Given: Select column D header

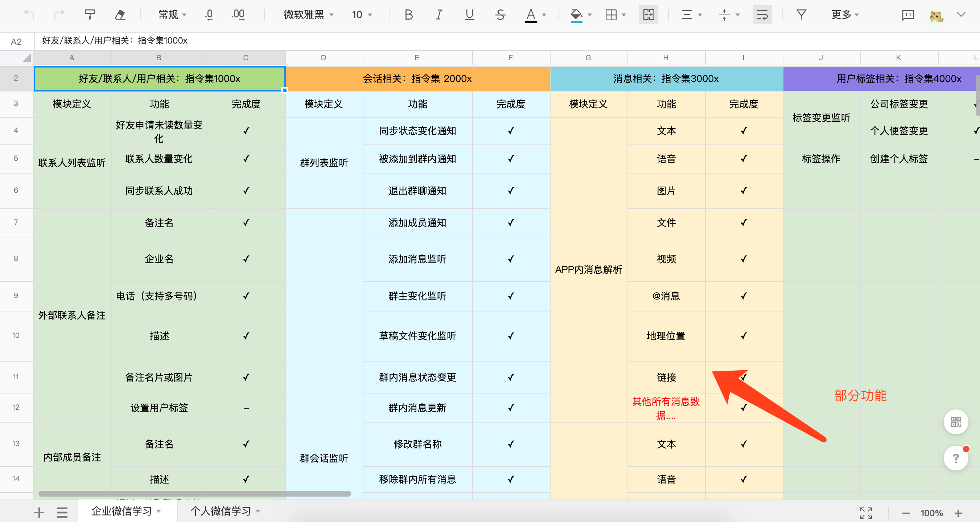Looking at the screenshot, I should [324, 58].
